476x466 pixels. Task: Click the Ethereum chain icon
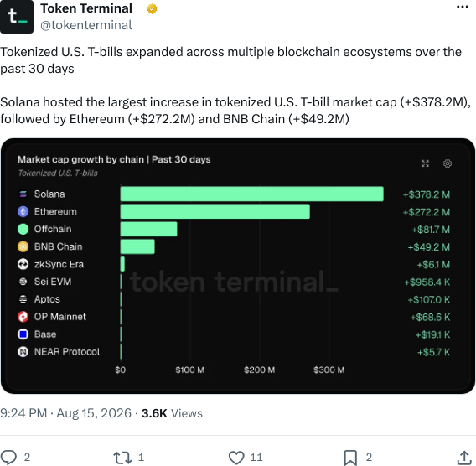point(23,211)
